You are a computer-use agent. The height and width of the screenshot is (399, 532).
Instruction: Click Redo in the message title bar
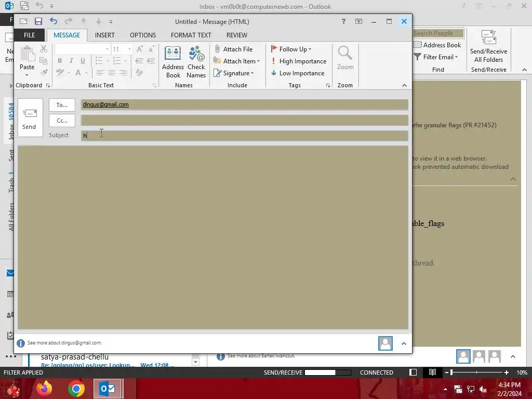coord(69,21)
